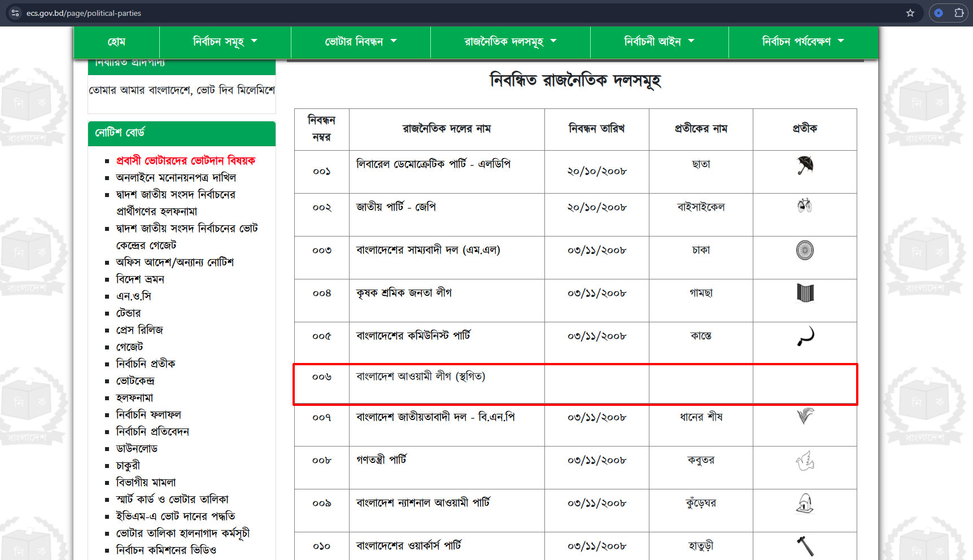The width and height of the screenshot is (973, 560).
Task: Expand the নির্বাচনী আইন dropdown menu
Action: point(659,41)
